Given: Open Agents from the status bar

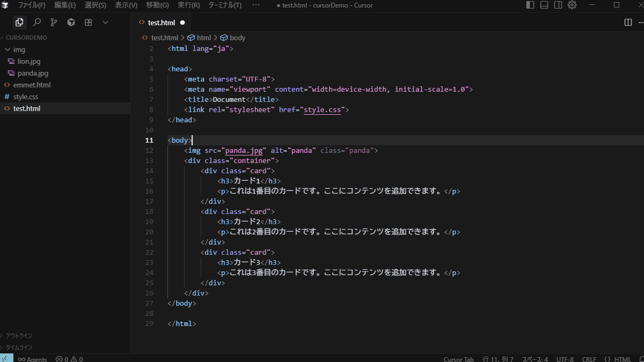Looking at the screenshot, I should 32,359.
